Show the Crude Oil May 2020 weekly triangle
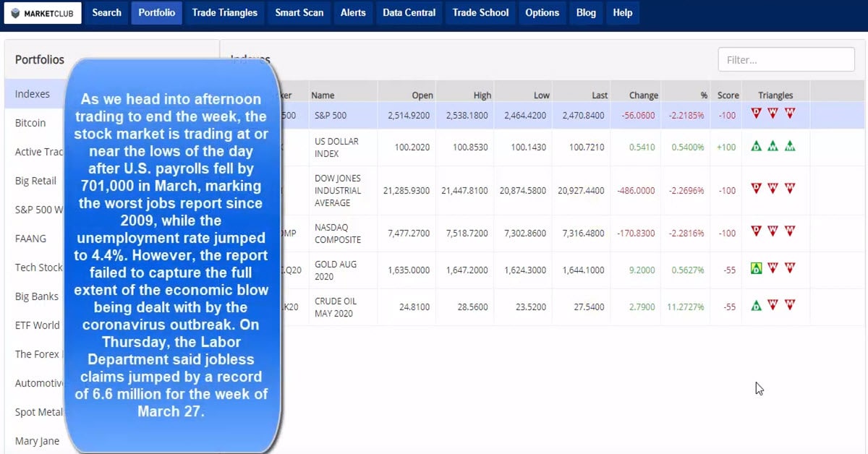868x454 pixels. pos(773,305)
